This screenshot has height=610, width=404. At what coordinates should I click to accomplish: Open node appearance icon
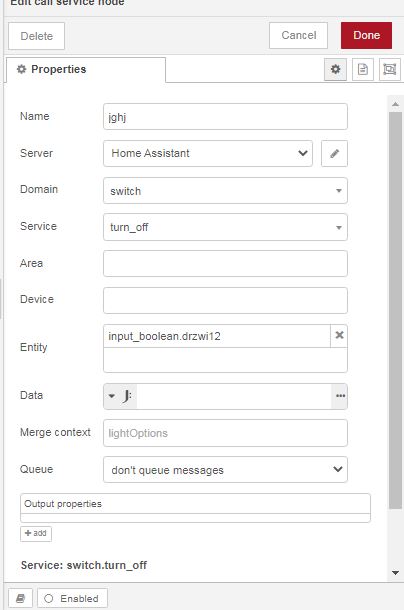[x=390, y=70]
